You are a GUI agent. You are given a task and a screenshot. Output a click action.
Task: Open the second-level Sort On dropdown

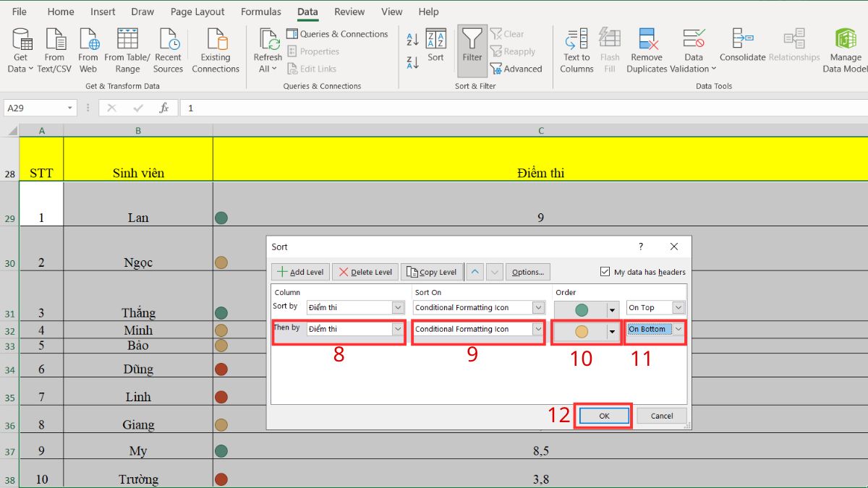click(538, 329)
